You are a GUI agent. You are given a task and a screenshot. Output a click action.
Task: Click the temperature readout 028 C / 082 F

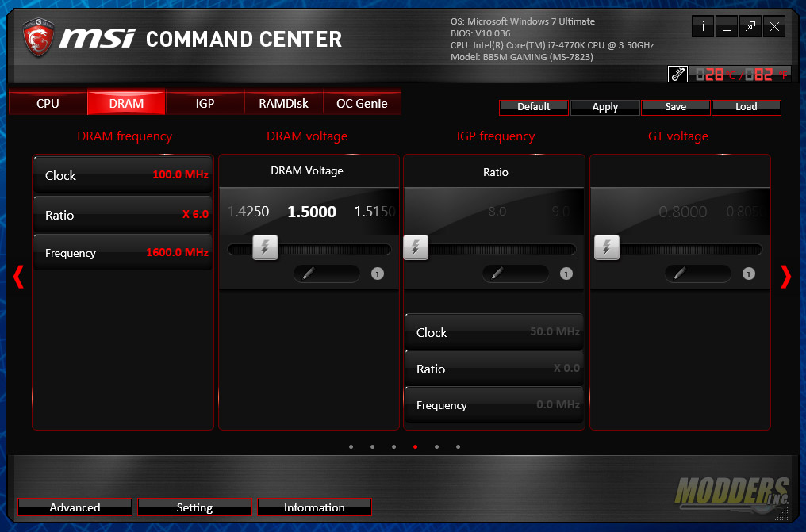pos(741,75)
